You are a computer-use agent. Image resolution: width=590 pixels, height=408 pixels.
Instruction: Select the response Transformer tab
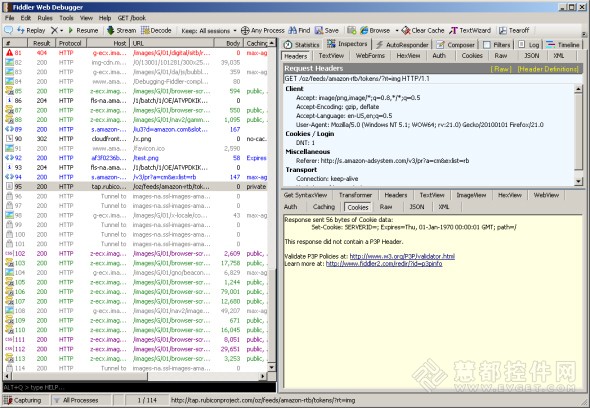click(355, 195)
